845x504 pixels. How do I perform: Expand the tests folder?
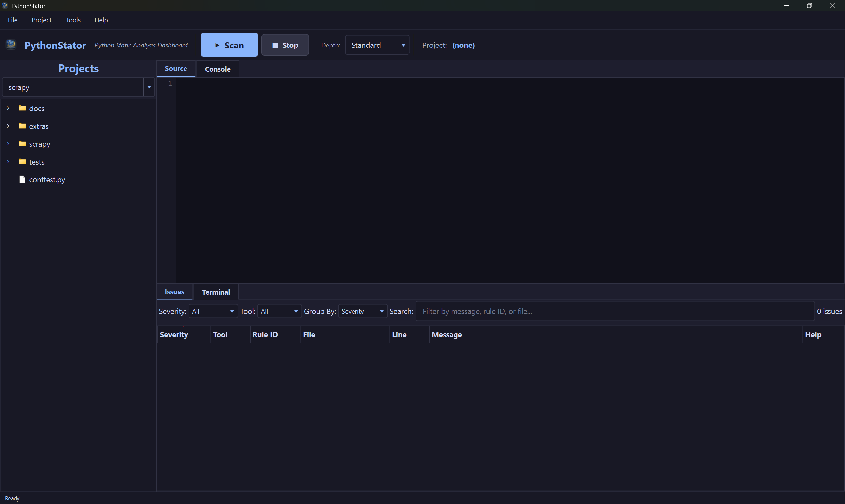click(8, 162)
